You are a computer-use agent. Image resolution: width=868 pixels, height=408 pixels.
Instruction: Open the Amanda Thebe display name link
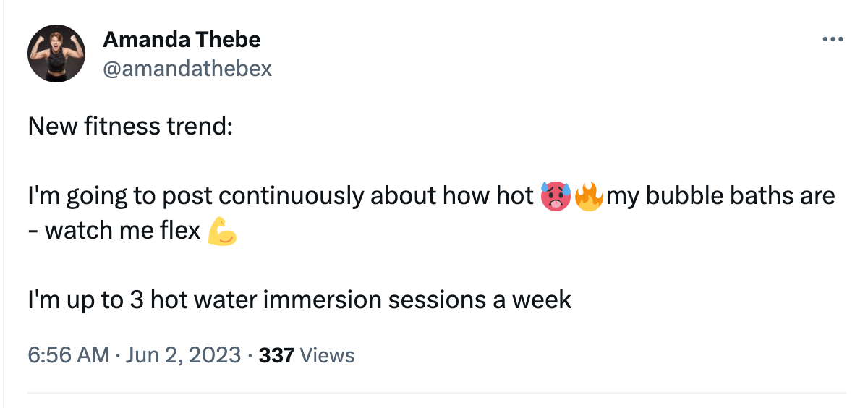click(x=182, y=40)
